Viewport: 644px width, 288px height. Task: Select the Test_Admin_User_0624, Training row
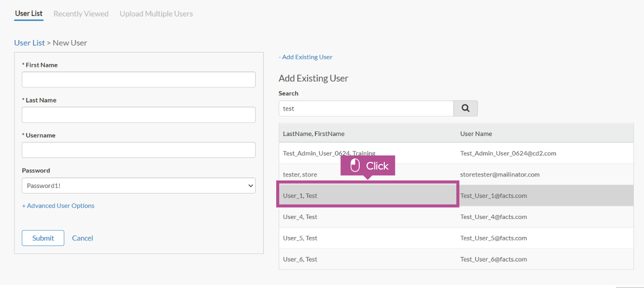[456, 153]
